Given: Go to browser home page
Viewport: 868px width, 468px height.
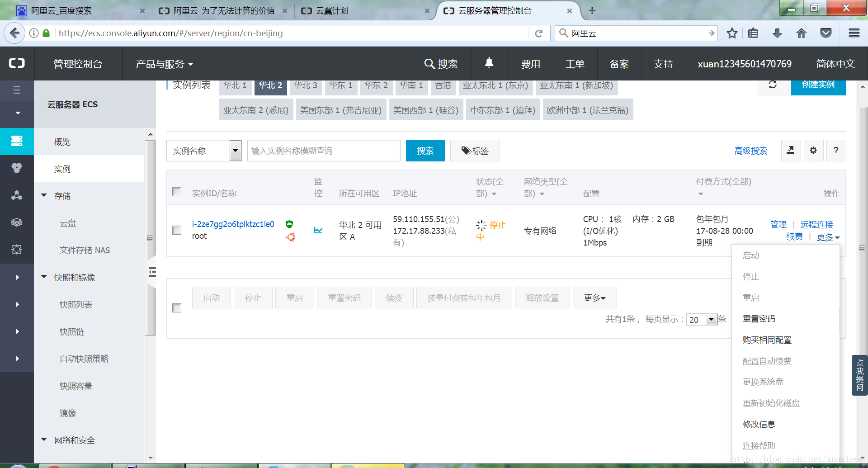Looking at the screenshot, I should click(x=802, y=33).
